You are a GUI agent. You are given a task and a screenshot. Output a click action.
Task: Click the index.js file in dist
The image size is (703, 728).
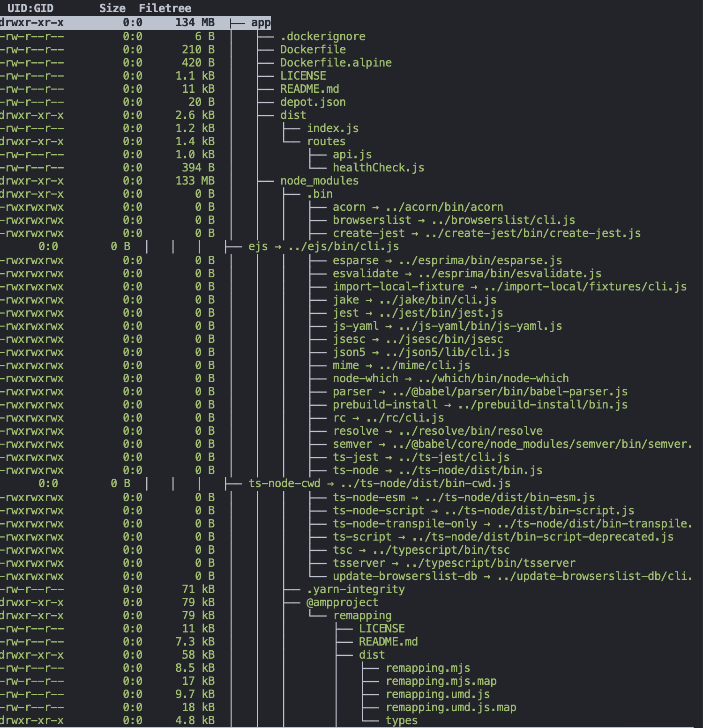[x=333, y=128]
